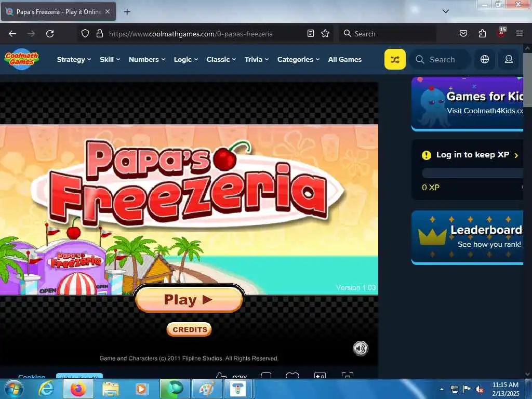Expand Numbers games menu
The image size is (532, 399).
[x=147, y=59]
